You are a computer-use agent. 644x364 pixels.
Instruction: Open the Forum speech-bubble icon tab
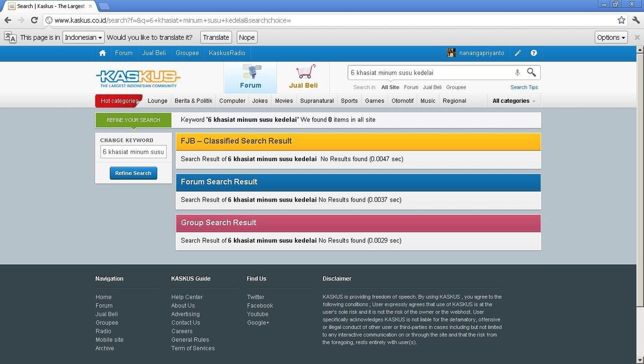(251, 78)
